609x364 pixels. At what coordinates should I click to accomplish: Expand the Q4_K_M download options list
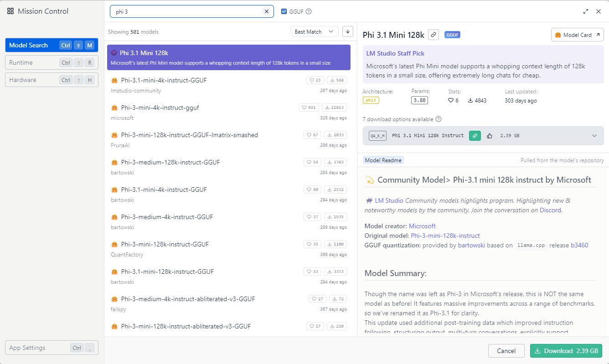point(594,136)
